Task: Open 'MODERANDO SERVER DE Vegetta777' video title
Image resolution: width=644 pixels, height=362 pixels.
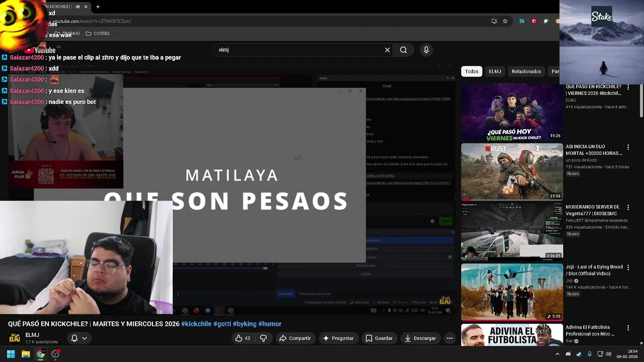Action: coord(594,210)
